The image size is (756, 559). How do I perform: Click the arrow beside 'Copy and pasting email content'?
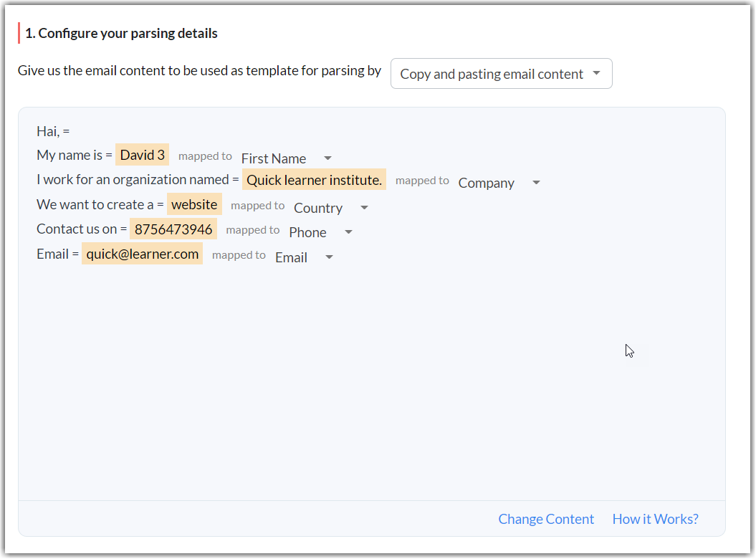point(597,74)
